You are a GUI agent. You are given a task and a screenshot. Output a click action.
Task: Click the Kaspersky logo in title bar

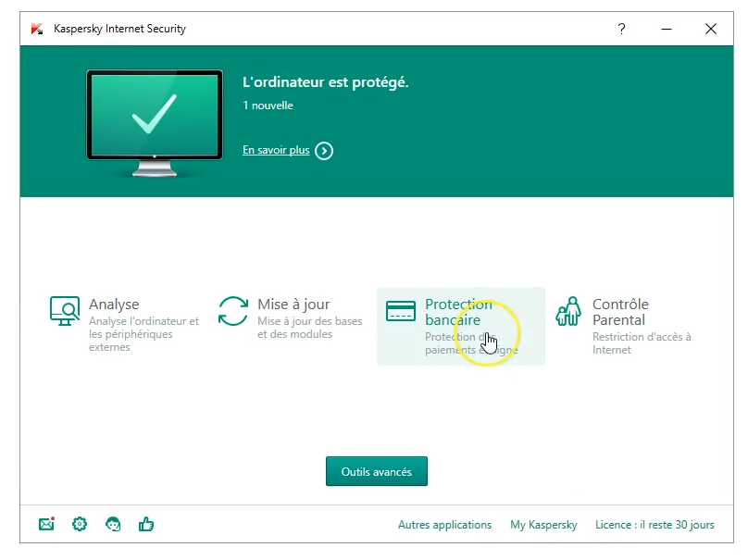pos(37,29)
